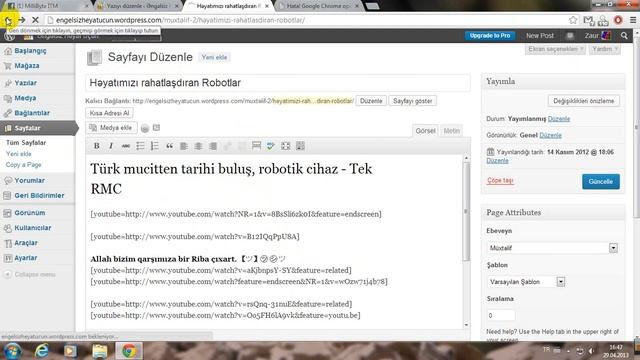Viewport: 640px width, 360px height.
Task: Open Internet Explorer from the taskbar
Action: pos(42,351)
